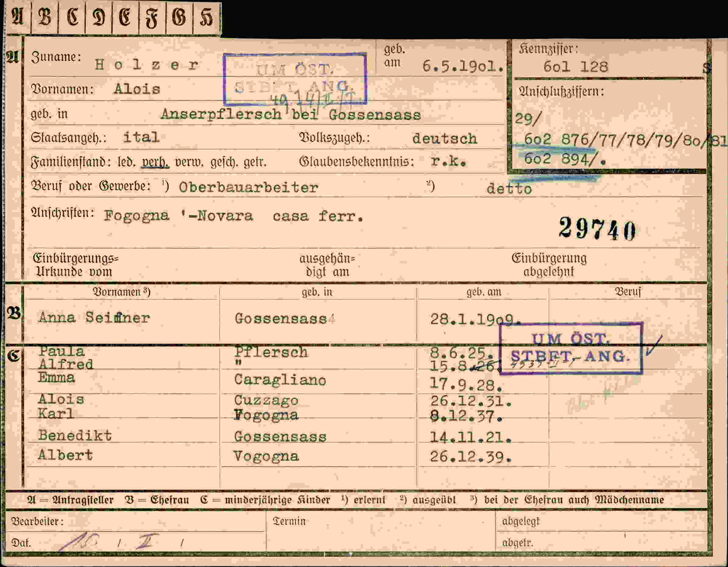The image size is (728, 567).
Task: Click the 'geb. am' column header
Action: point(484,292)
